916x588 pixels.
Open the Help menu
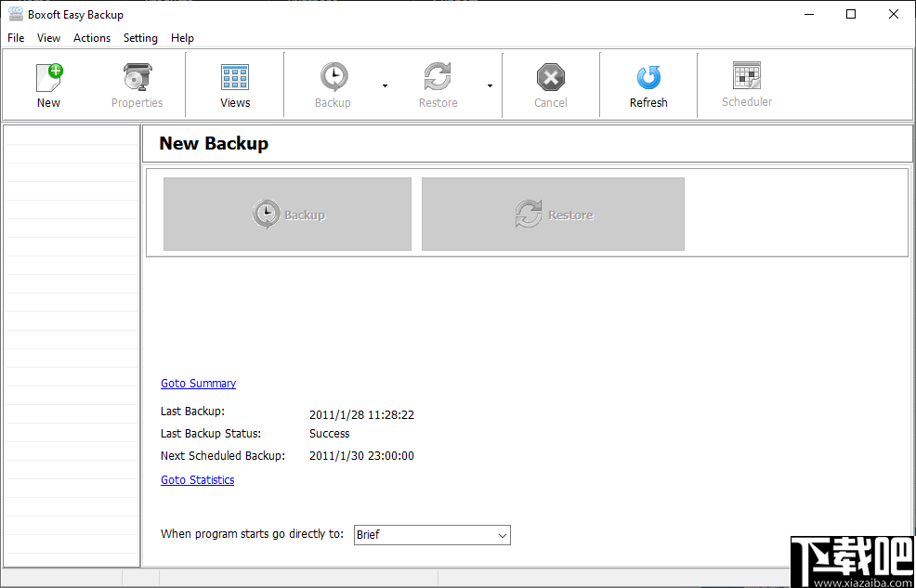point(183,38)
